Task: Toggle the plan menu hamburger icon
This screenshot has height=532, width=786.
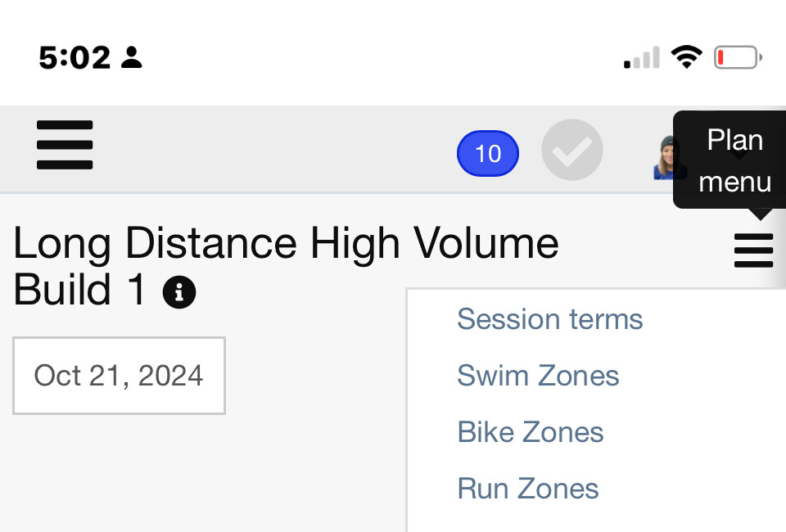Action: pyautogui.click(x=753, y=250)
